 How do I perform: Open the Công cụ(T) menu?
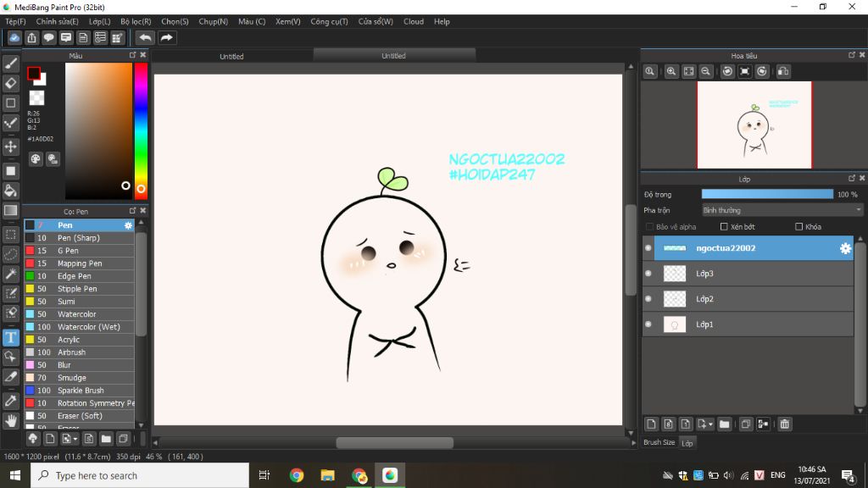pyautogui.click(x=329, y=21)
